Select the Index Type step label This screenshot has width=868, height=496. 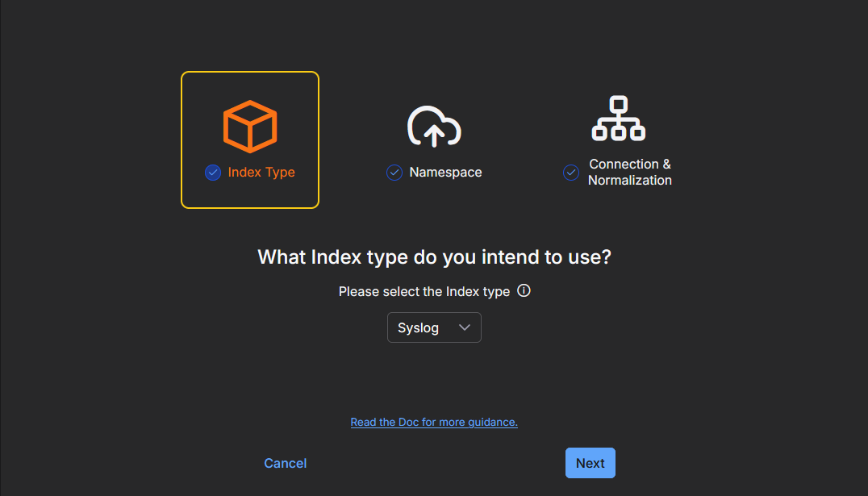pyautogui.click(x=261, y=173)
